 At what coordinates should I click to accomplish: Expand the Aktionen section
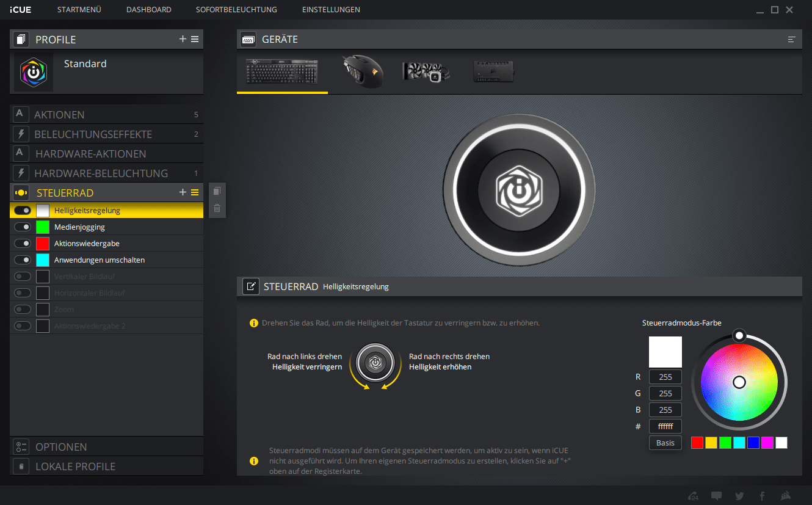pos(106,114)
